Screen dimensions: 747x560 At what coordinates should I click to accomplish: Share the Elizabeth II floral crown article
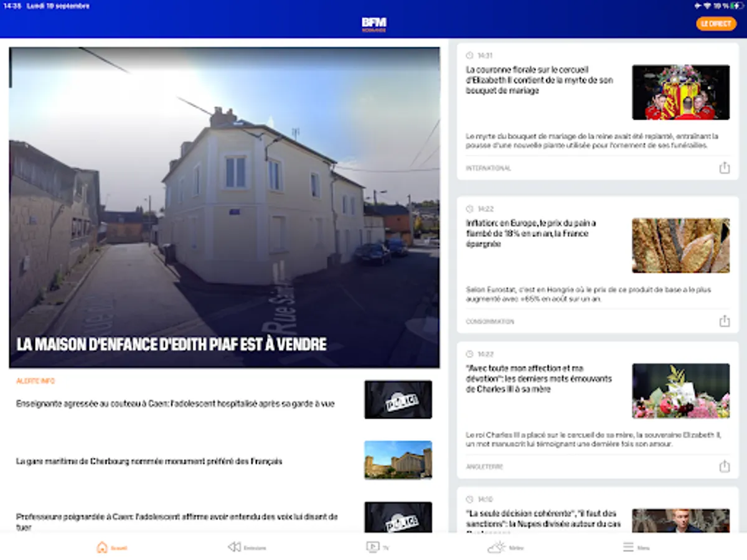(x=724, y=168)
